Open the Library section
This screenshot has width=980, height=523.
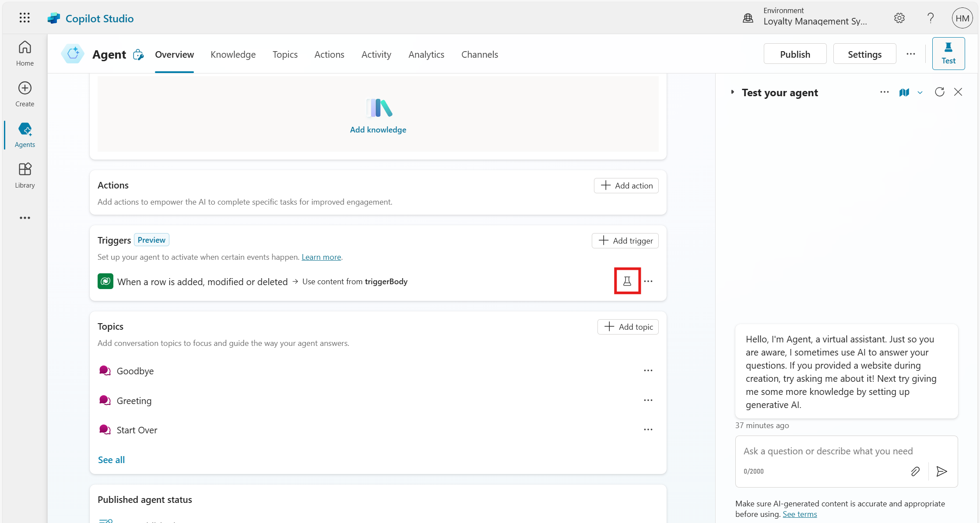[25, 175]
